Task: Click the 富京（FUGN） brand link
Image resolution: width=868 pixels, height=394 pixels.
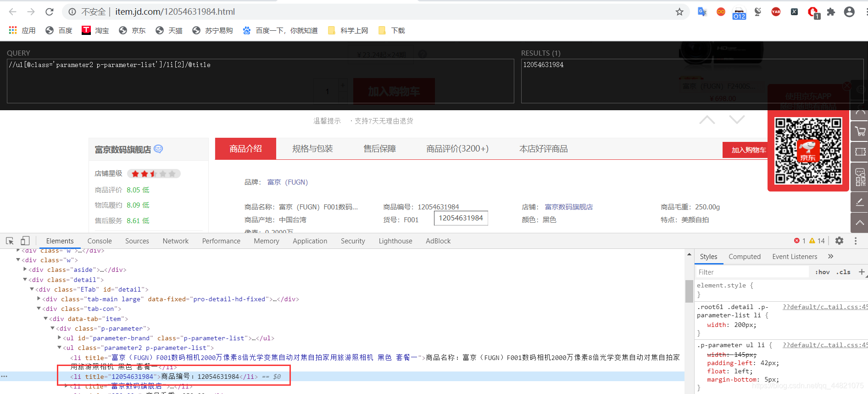Action: (287, 182)
